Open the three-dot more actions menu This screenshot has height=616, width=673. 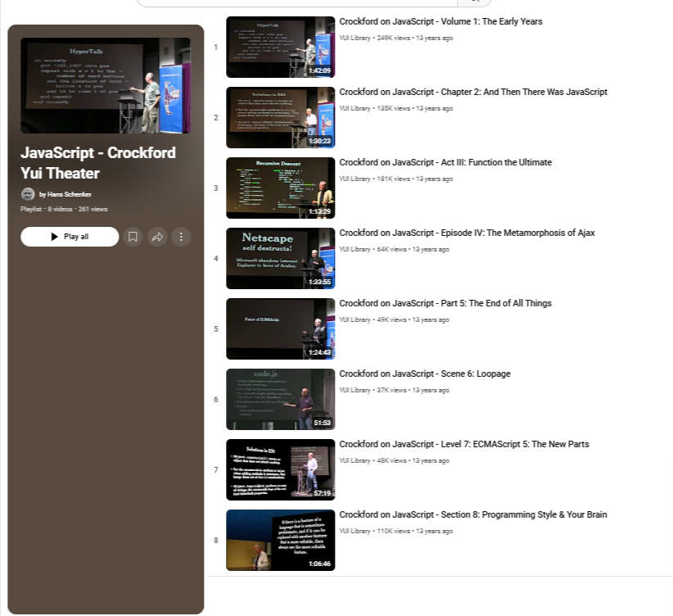[x=181, y=237]
